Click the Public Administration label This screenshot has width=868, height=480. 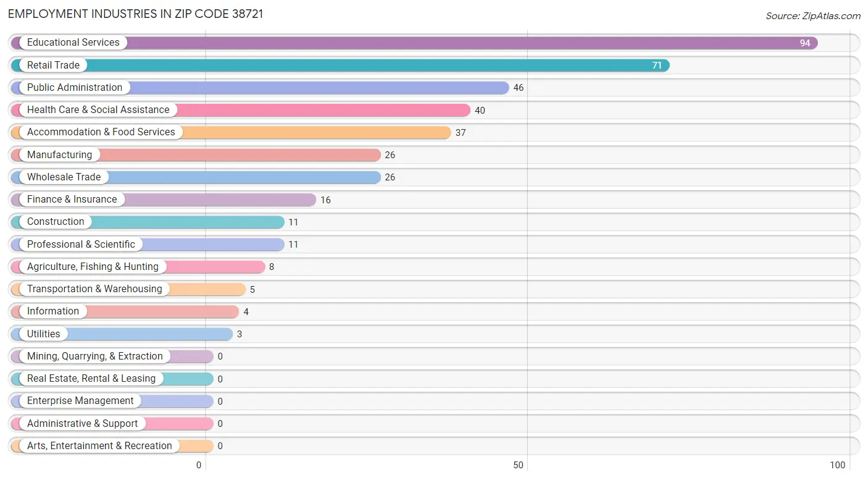75,87
